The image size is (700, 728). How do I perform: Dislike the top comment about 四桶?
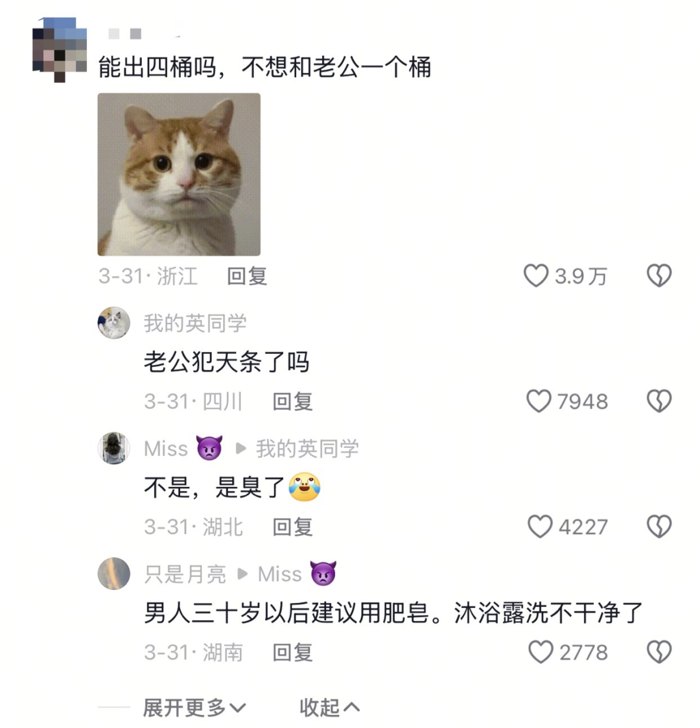click(659, 276)
